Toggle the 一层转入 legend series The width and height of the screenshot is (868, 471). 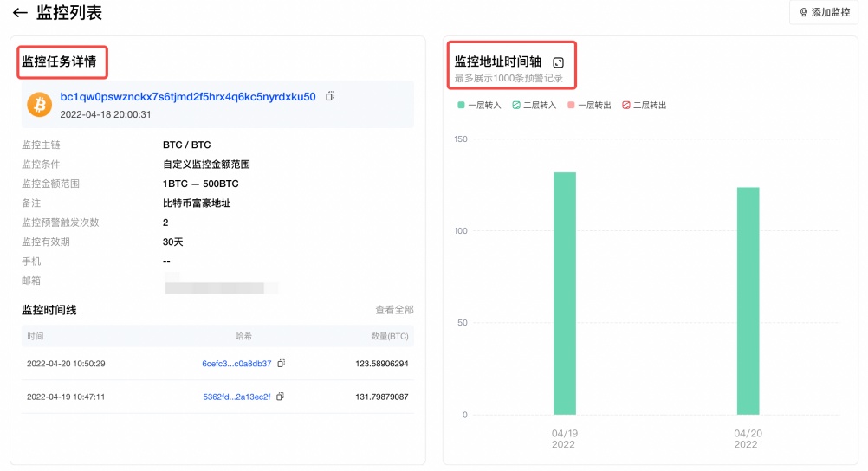479,105
